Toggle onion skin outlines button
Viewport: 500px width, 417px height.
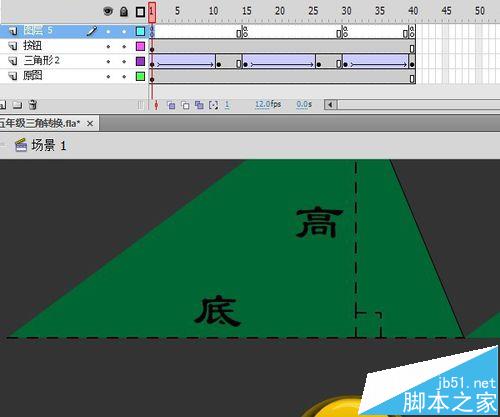pyautogui.click(x=185, y=105)
